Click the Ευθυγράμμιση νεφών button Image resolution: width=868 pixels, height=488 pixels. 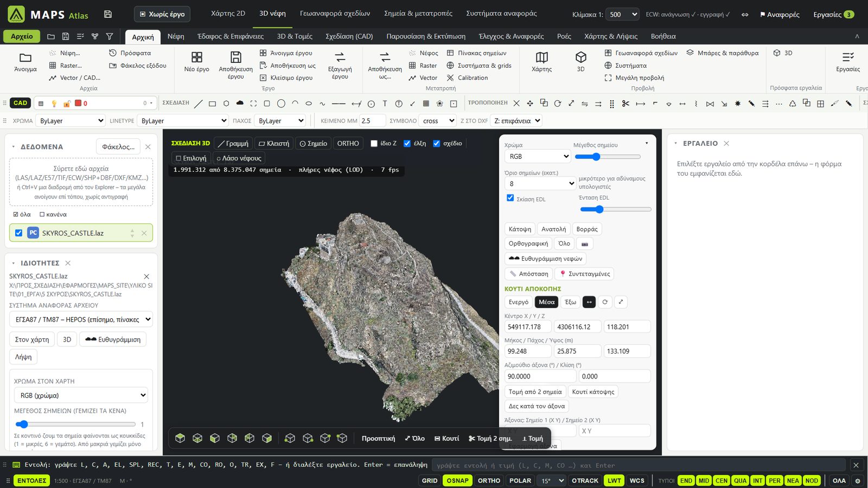pyautogui.click(x=546, y=259)
